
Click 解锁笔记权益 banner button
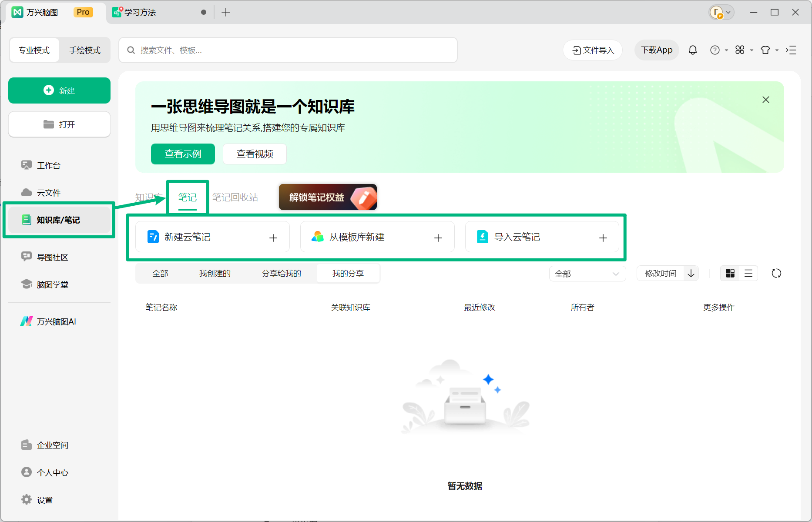tap(328, 197)
